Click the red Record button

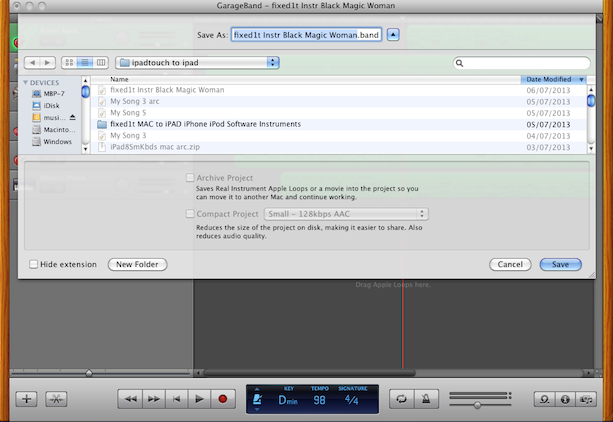[223, 399]
